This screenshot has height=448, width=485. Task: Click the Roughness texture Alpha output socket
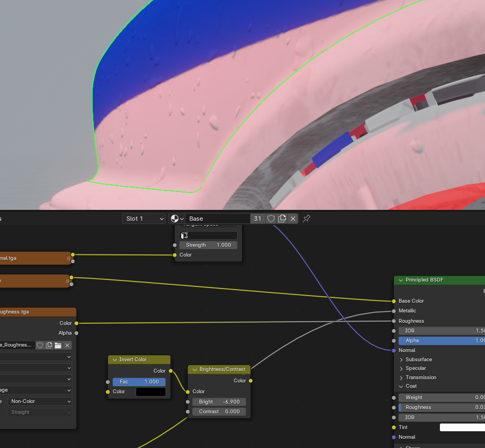coord(76,333)
